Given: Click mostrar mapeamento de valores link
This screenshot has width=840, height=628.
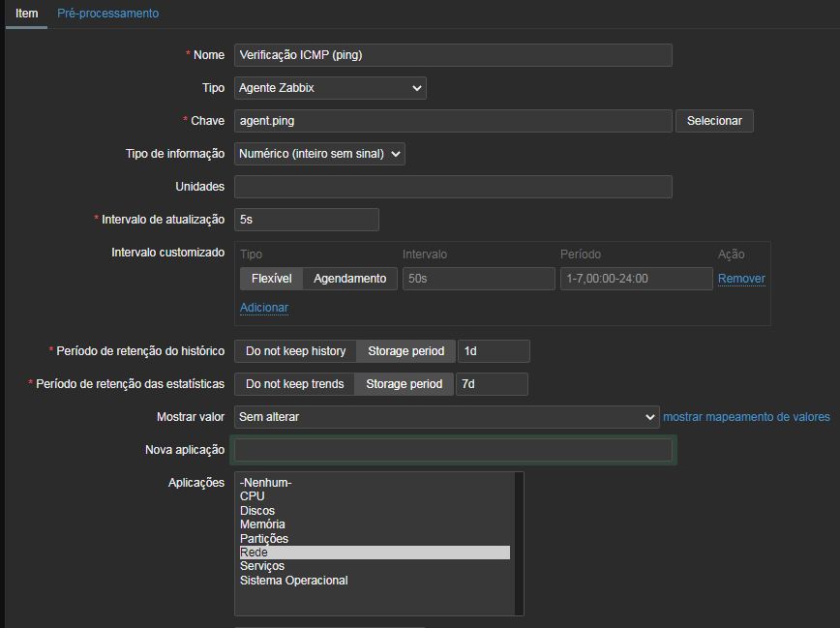Looking at the screenshot, I should click(x=745, y=417).
